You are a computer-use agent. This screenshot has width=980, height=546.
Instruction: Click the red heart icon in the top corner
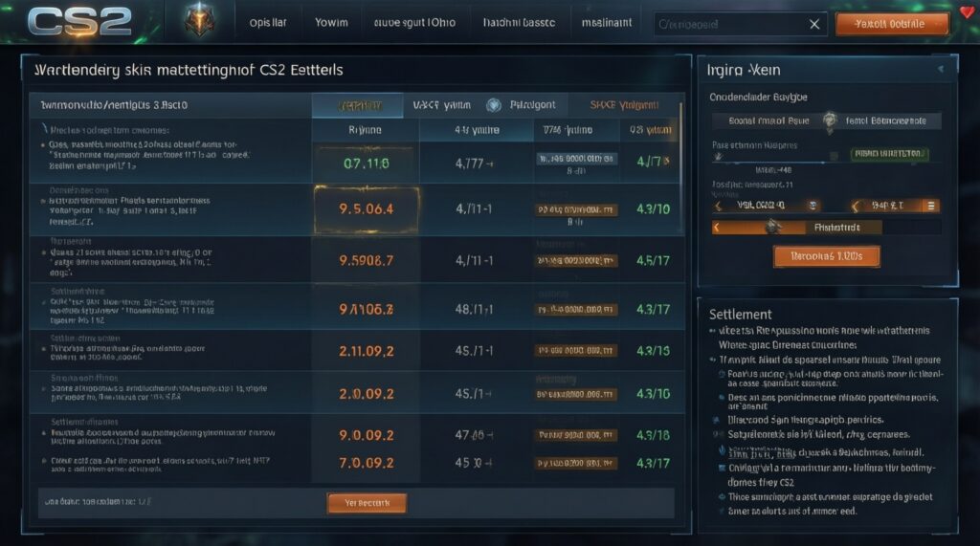point(969,11)
